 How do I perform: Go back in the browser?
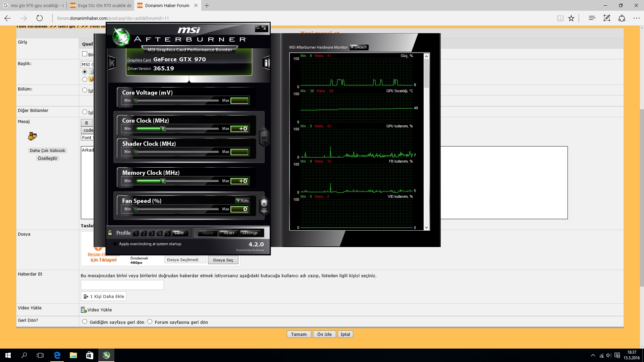[x=8, y=18]
